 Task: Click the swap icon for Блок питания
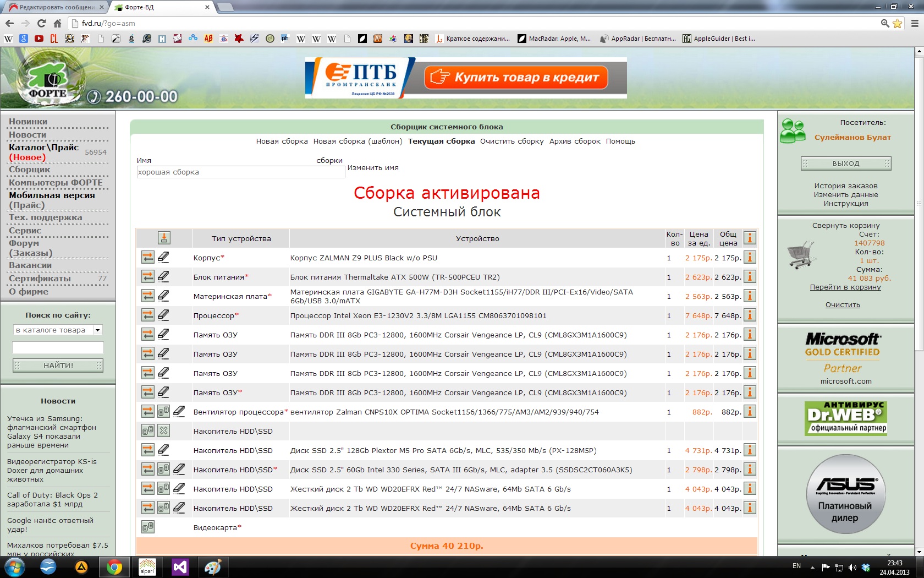click(x=148, y=276)
